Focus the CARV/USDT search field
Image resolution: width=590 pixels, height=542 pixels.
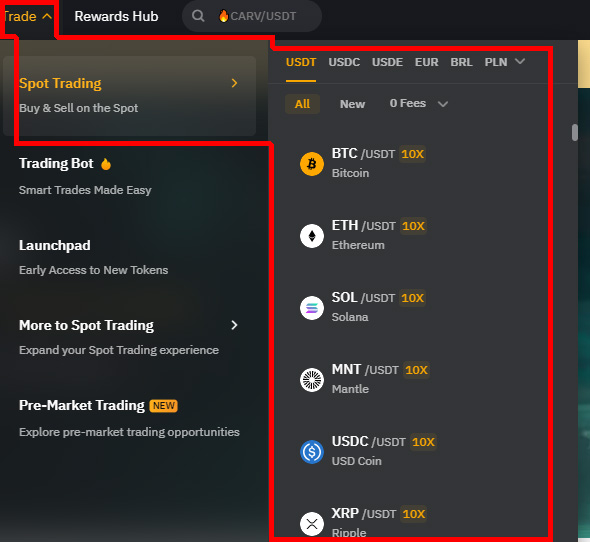252,16
